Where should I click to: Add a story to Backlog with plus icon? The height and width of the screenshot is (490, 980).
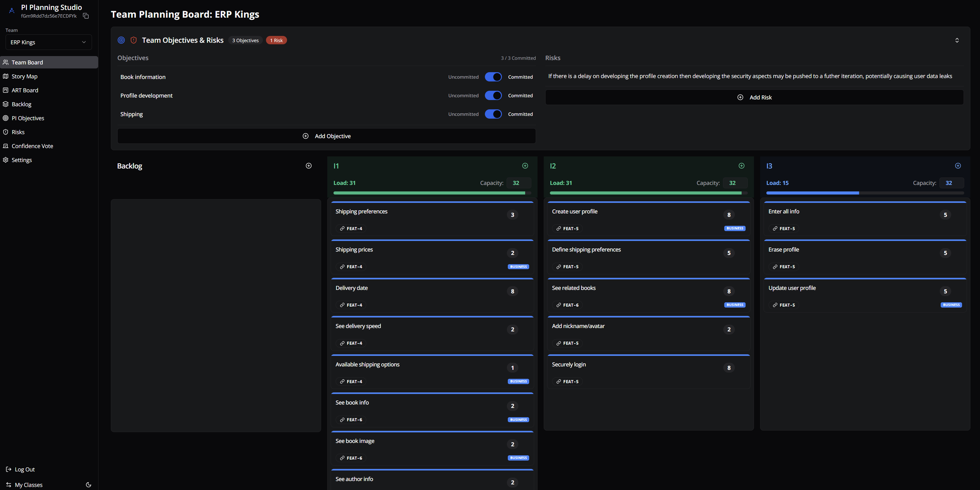pos(308,166)
